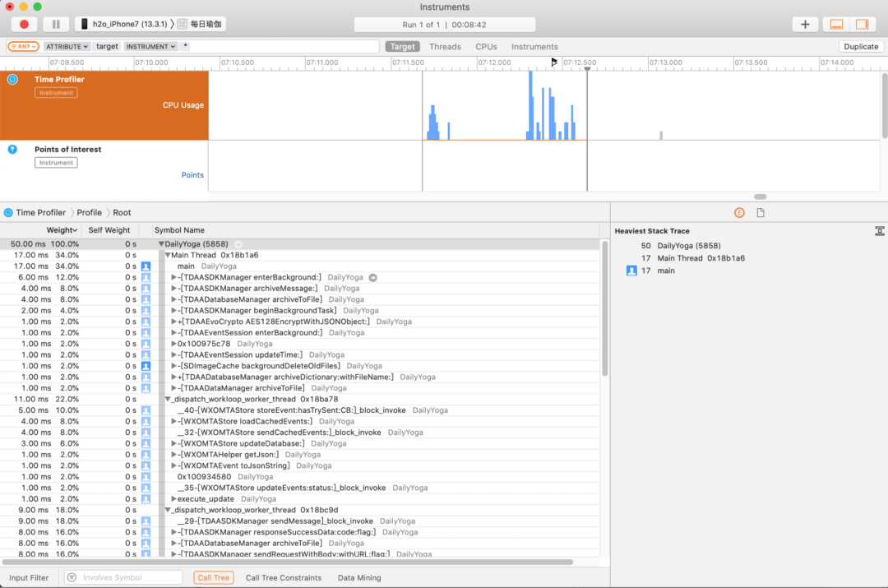Toggle the heaviest stack trace collapse icon

tap(879, 231)
